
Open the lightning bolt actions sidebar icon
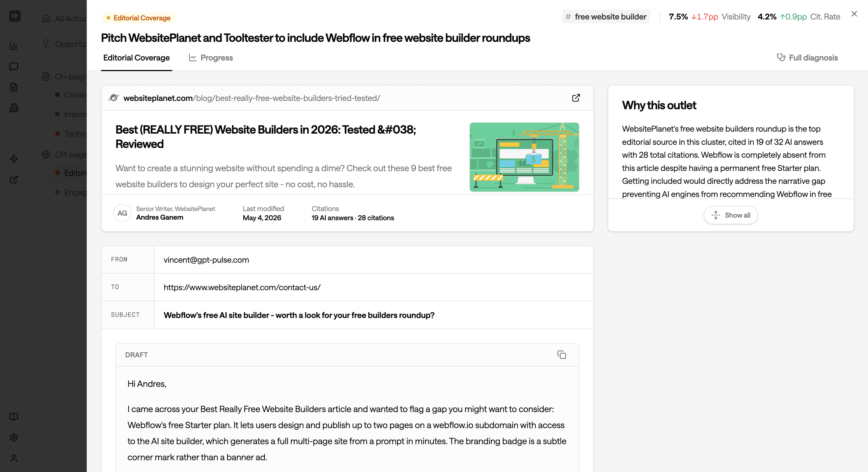point(14,159)
